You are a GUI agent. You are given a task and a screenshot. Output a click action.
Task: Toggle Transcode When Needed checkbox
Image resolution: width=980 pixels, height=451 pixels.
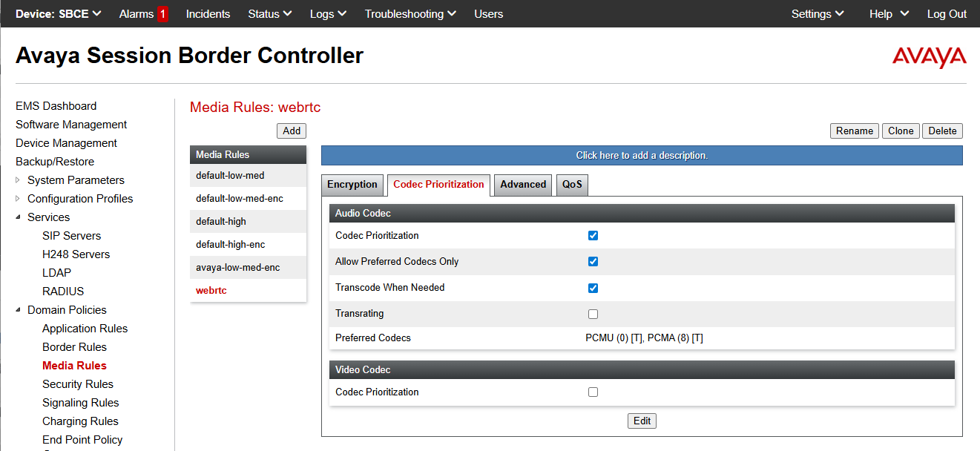pyautogui.click(x=593, y=288)
